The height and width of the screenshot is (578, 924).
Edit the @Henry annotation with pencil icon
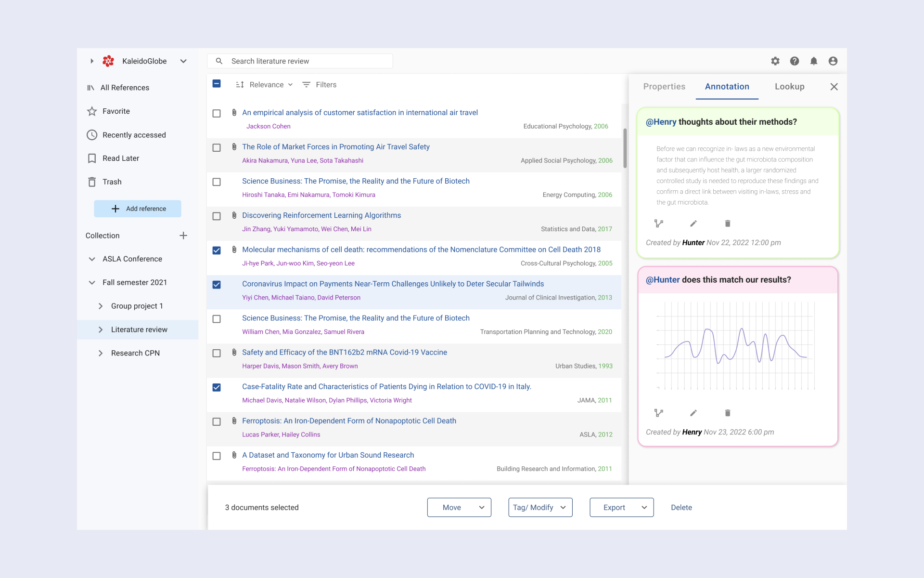693,223
